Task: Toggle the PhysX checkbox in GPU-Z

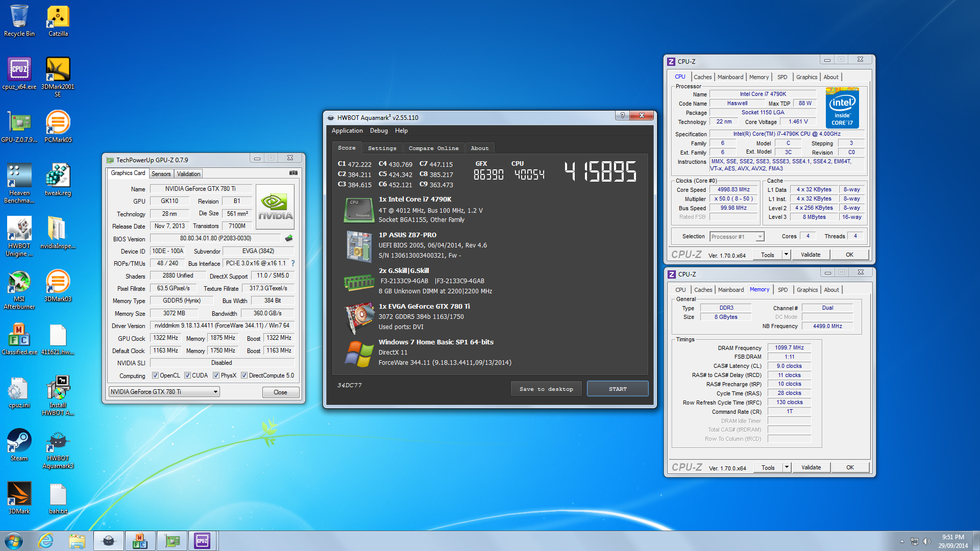Action: [216, 375]
